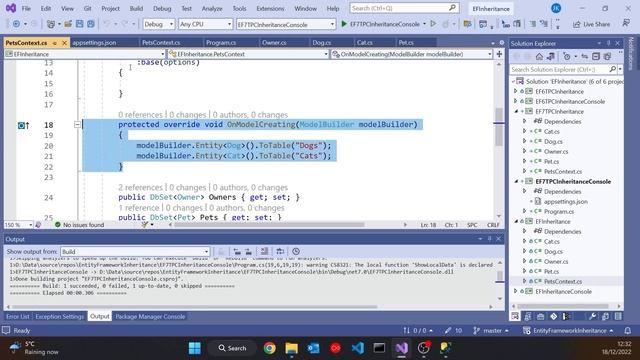Screen dimensions: 640x360
Task: Click the master branch status button
Action: (491, 330)
